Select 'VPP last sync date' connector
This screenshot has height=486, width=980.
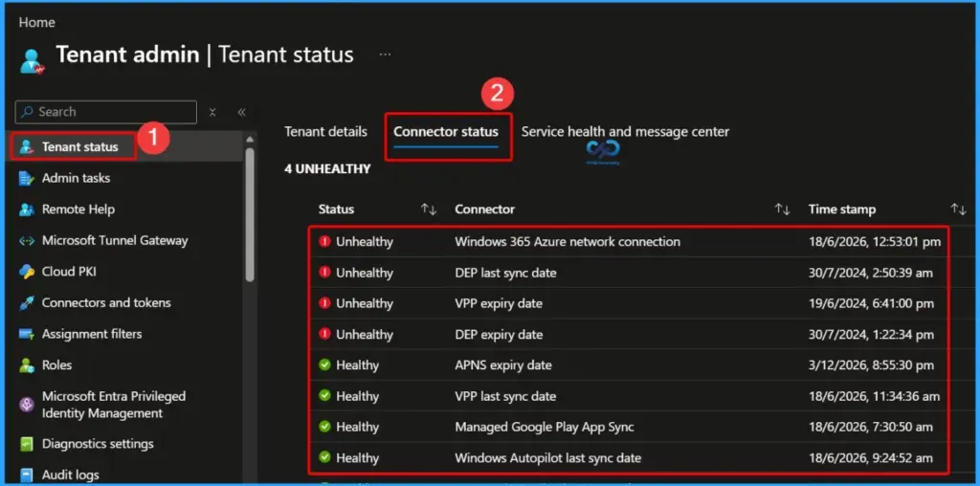pyautogui.click(x=505, y=396)
